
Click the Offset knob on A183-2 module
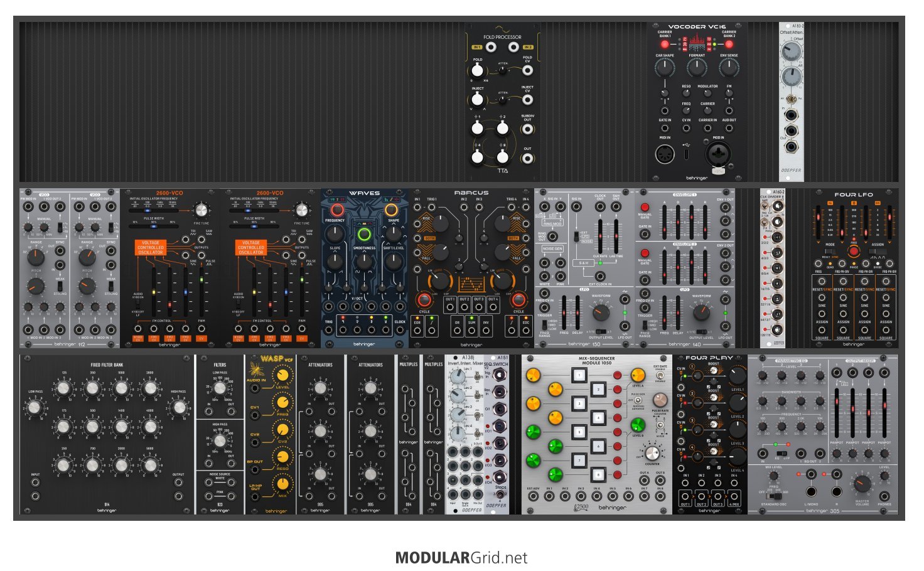[790, 52]
